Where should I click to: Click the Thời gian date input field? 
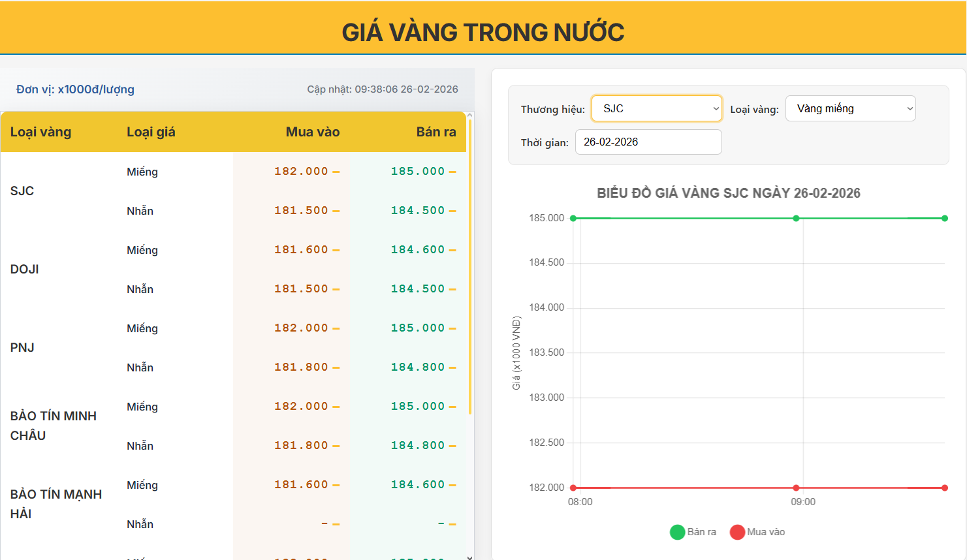coord(648,142)
